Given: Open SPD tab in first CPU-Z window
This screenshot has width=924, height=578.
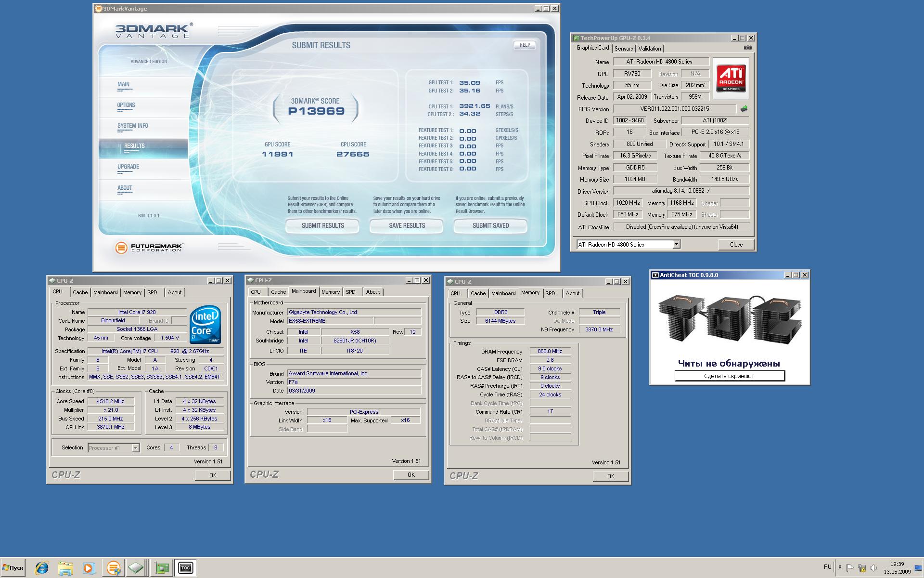Looking at the screenshot, I should pos(153,292).
